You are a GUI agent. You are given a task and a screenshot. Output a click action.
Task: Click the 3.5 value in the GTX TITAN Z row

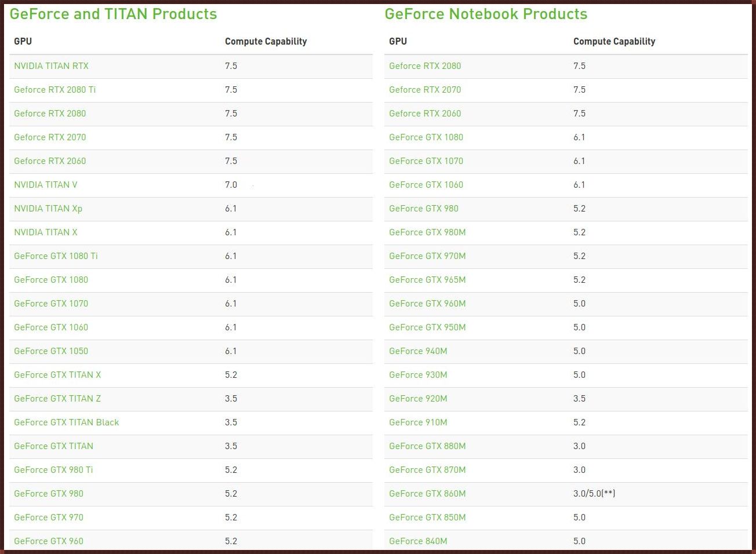(231, 399)
